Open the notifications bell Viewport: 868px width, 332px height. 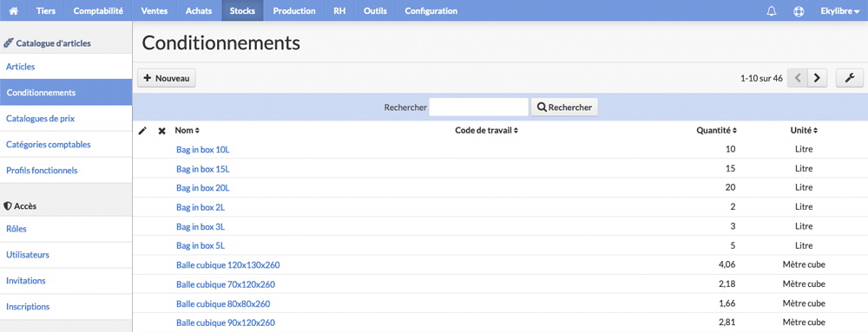click(772, 11)
